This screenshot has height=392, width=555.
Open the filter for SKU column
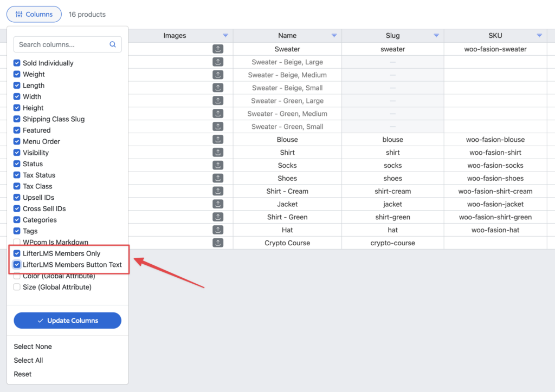(539, 35)
